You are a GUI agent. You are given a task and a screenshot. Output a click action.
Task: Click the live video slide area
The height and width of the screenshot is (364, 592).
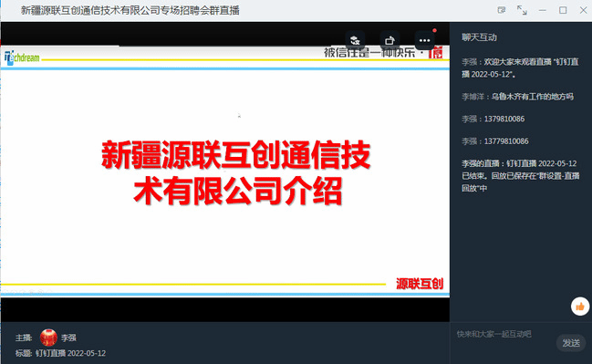point(225,172)
